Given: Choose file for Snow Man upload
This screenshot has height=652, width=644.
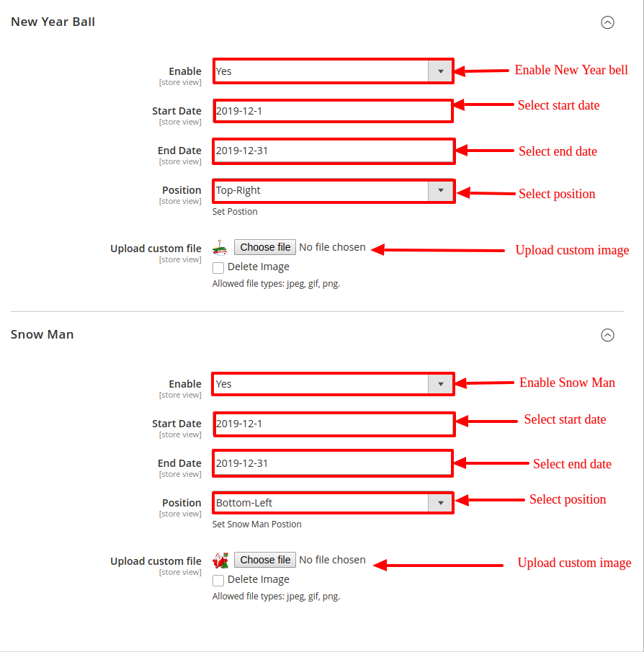Looking at the screenshot, I should coord(265,560).
